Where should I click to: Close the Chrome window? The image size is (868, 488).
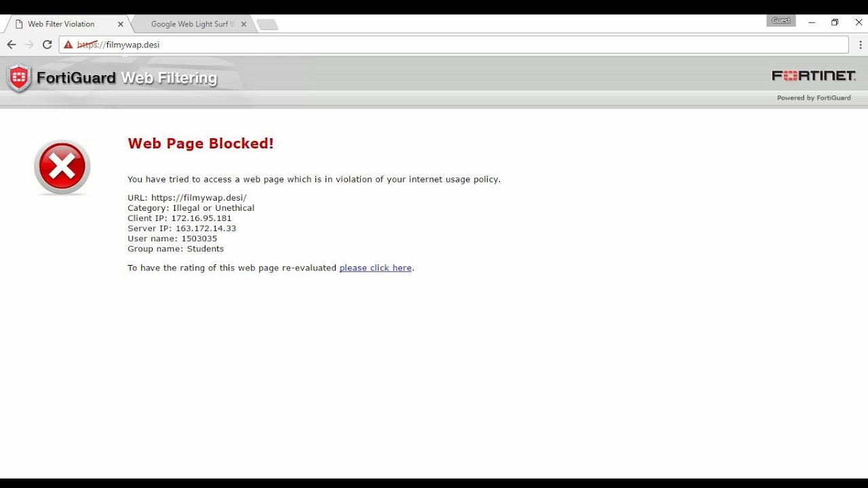coord(859,22)
